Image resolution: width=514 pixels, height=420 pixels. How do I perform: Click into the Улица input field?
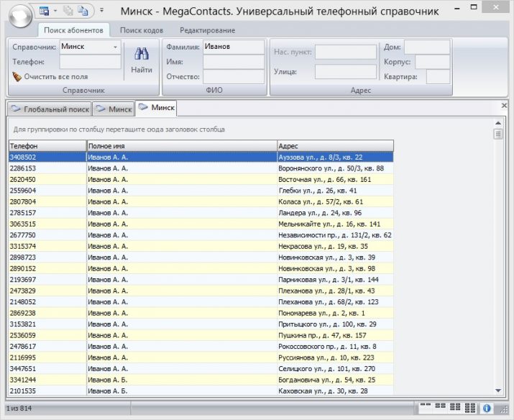[346, 71]
